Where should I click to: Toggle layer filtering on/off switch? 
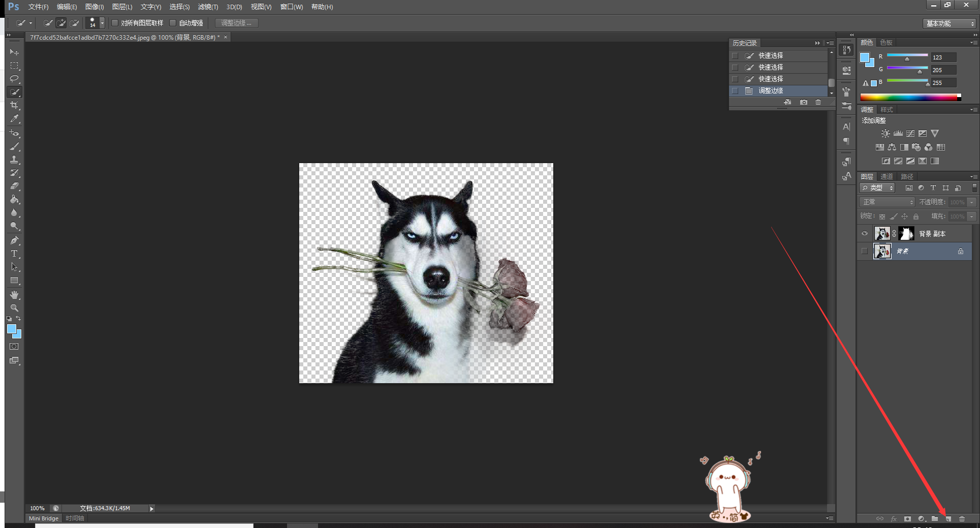[x=974, y=188]
